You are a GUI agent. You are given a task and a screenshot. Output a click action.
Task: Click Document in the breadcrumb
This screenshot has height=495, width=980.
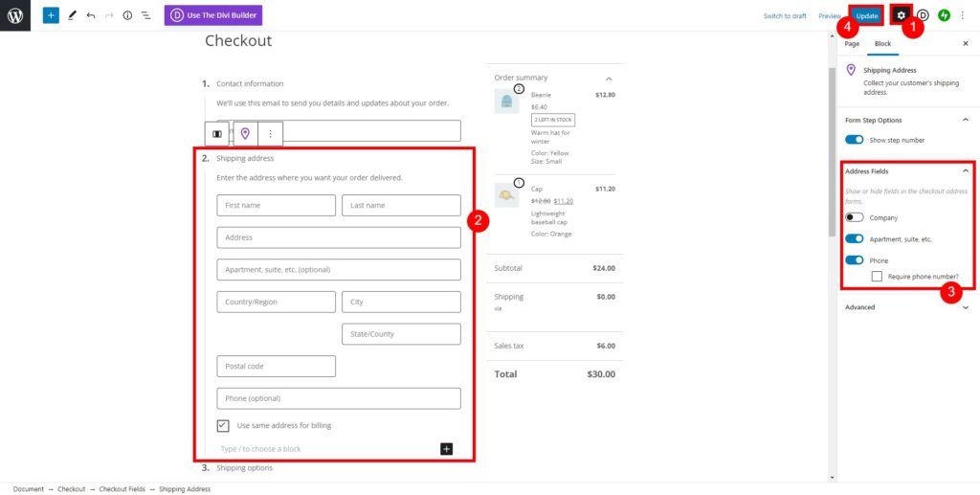[x=28, y=489]
